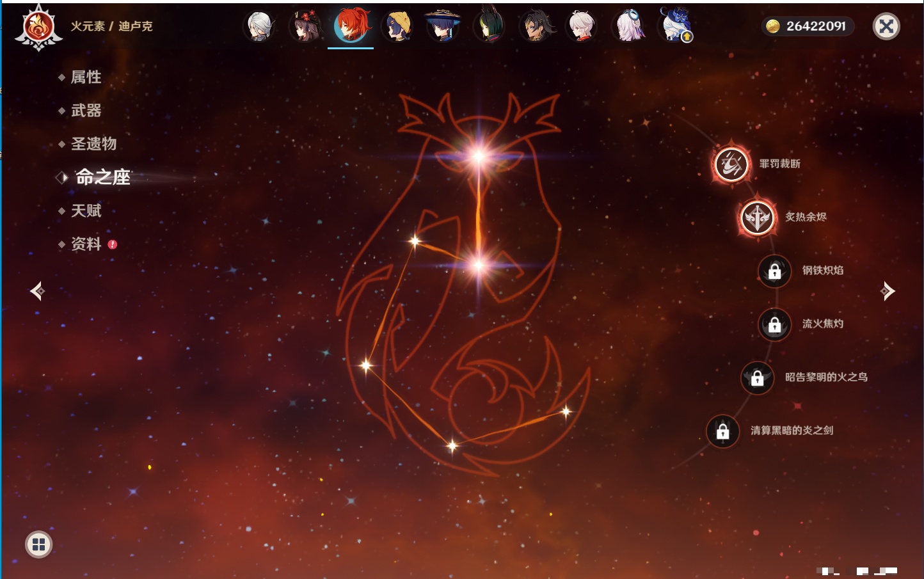Switch to the green-haired avatar with tall ears
The width and height of the screenshot is (924, 579).
[489, 26]
